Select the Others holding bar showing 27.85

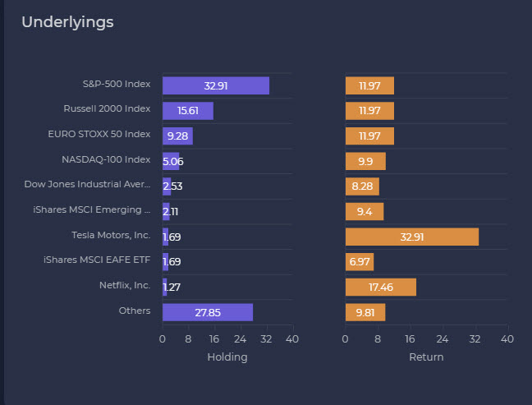(x=207, y=312)
